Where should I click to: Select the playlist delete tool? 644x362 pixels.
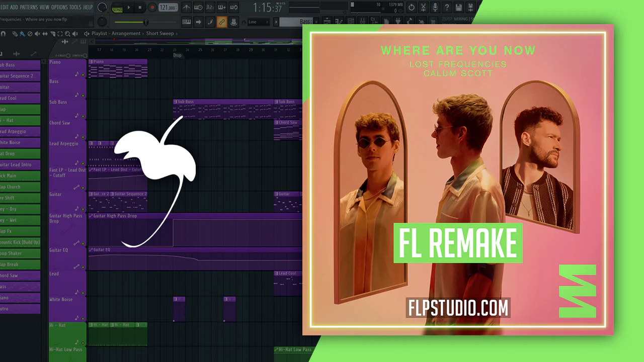[x=30, y=34]
